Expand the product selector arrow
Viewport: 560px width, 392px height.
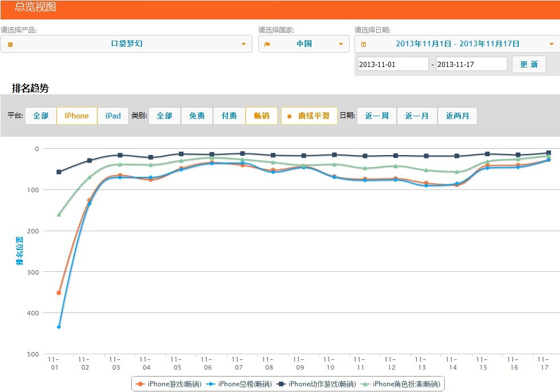243,44
